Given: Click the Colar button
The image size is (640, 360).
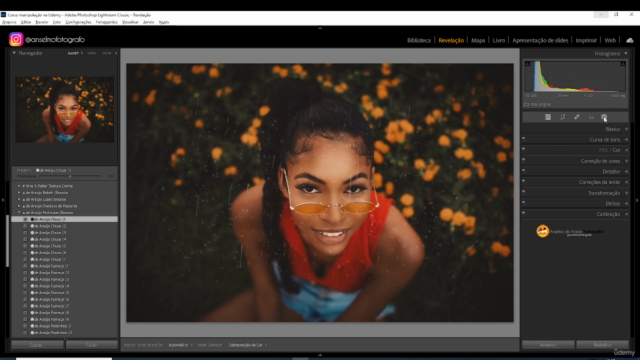Looking at the screenshot, I should pos(91,345).
